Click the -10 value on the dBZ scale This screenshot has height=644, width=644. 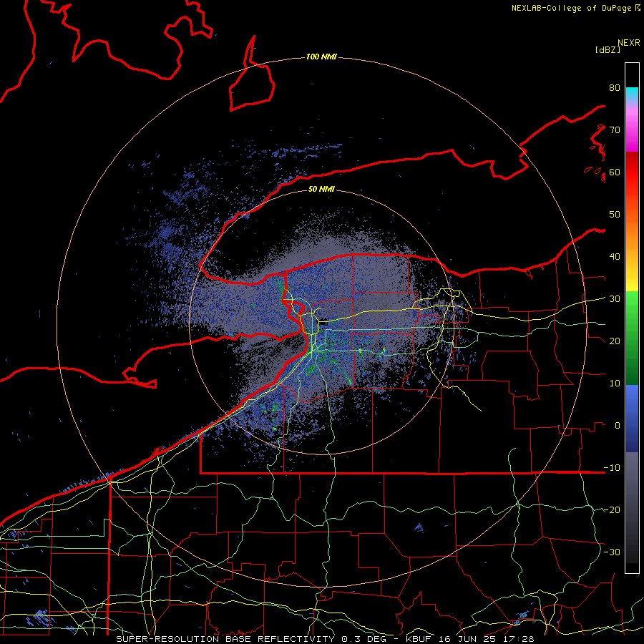click(x=612, y=467)
